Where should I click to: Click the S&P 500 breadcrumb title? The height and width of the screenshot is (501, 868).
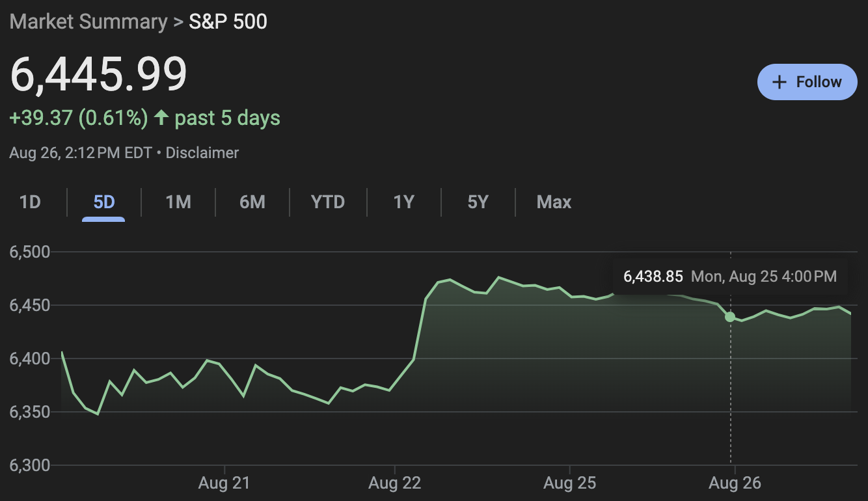(228, 21)
